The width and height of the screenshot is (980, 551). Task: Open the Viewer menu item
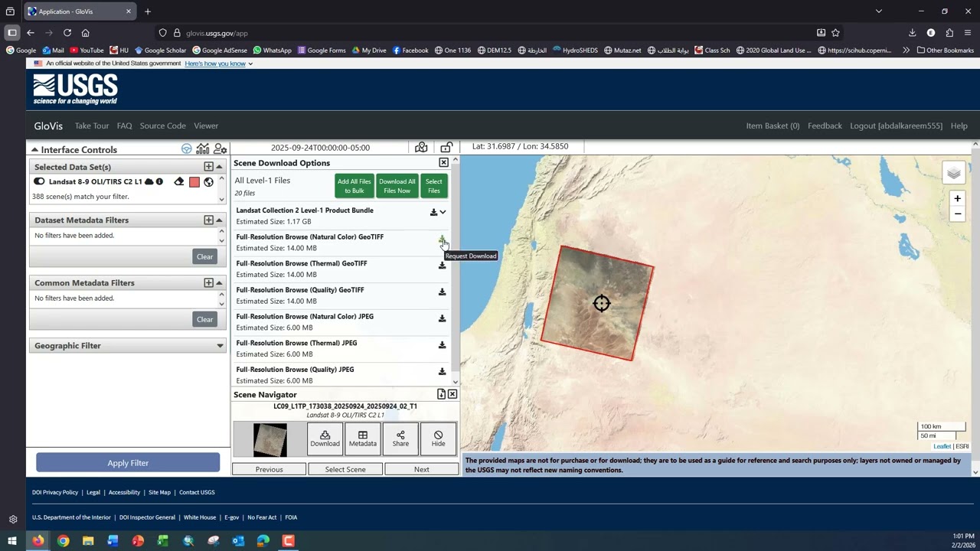pyautogui.click(x=206, y=126)
